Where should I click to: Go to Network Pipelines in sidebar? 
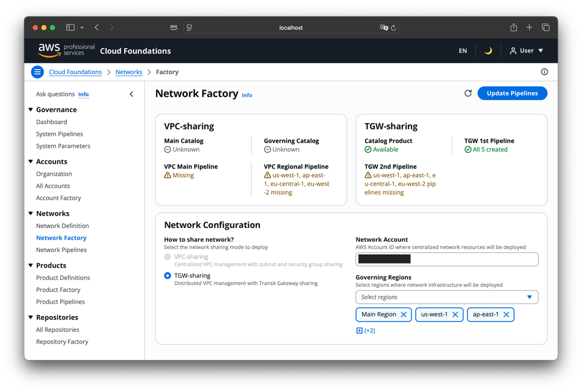[61, 250]
